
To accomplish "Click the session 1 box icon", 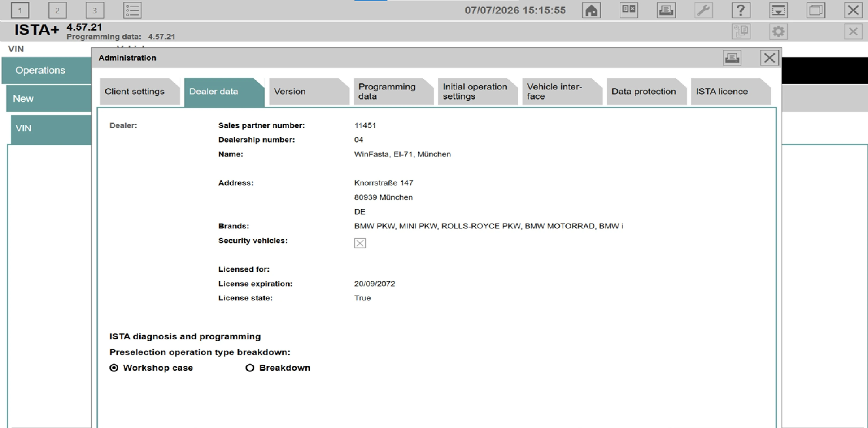I will [x=20, y=10].
